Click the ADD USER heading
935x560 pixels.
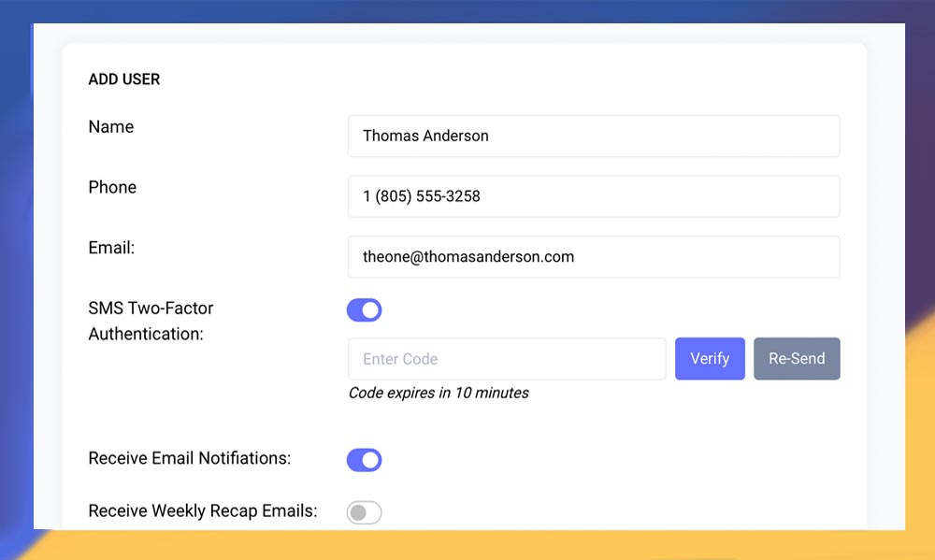click(124, 79)
